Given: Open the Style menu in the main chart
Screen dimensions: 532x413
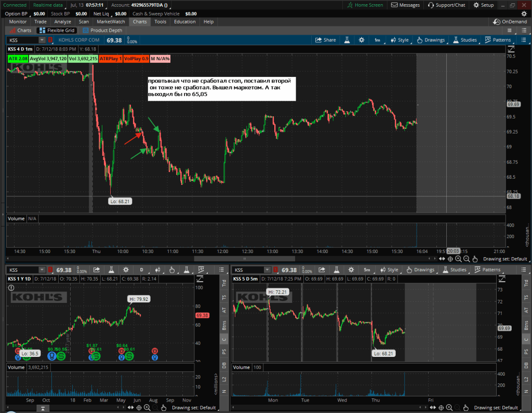Looking at the screenshot, I should click(399, 40).
